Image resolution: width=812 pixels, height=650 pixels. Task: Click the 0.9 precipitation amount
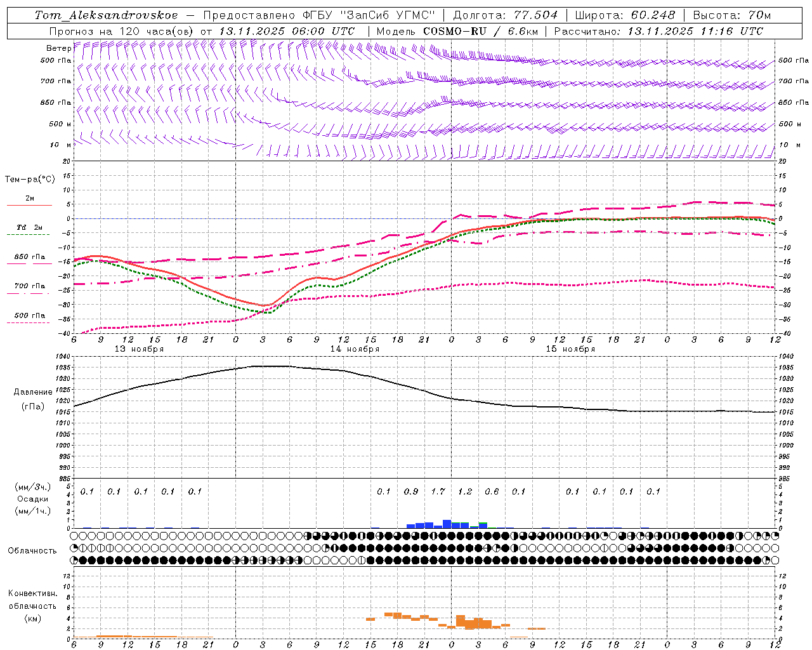click(411, 492)
